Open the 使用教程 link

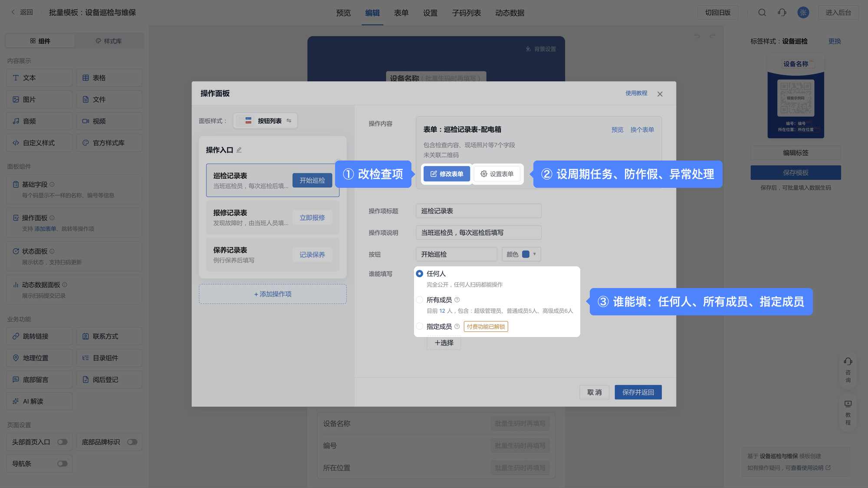click(x=636, y=93)
